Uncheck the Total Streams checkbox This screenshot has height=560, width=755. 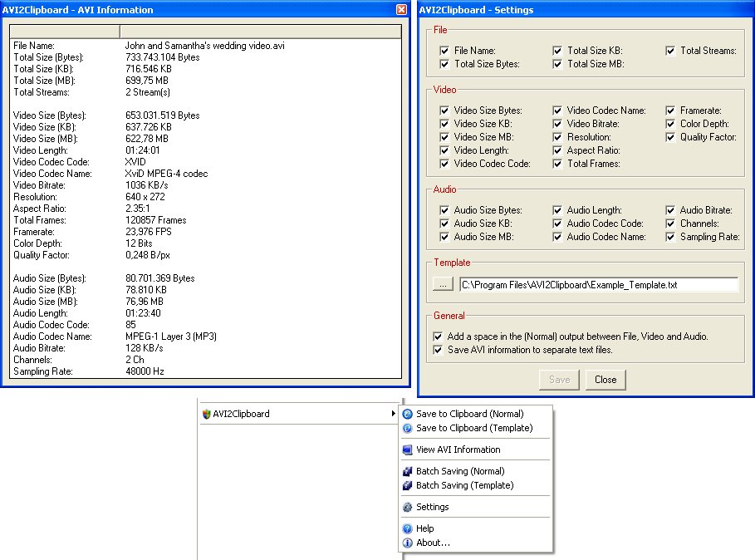click(670, 51)
